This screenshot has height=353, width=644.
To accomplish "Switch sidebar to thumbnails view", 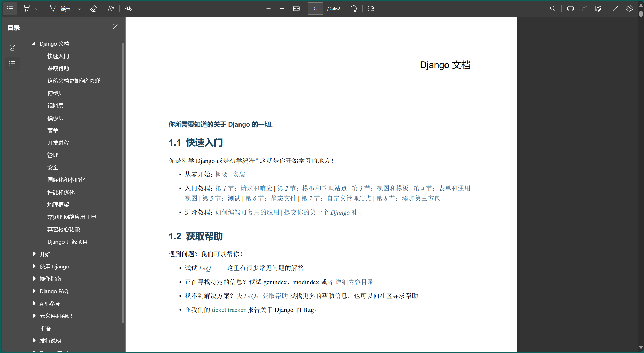I will (x=12, y=47).
